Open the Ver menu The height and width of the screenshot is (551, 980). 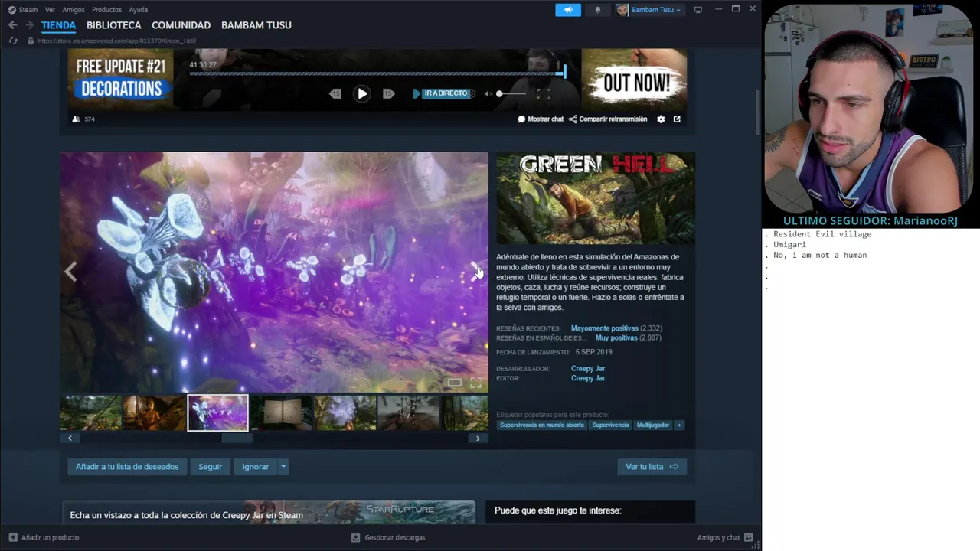pos(50,10)
